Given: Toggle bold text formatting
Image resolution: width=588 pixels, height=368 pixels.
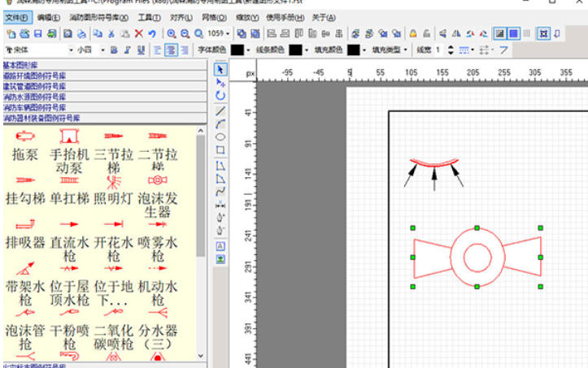Looking at the screenshot, I should [x=113, y=50].
